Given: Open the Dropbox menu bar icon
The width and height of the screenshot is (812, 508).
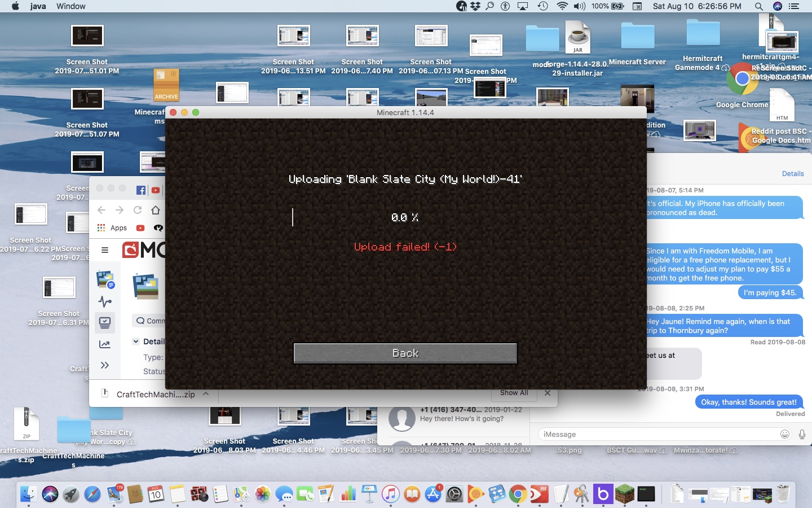Looking at the screenshot, I should [475, 6].
